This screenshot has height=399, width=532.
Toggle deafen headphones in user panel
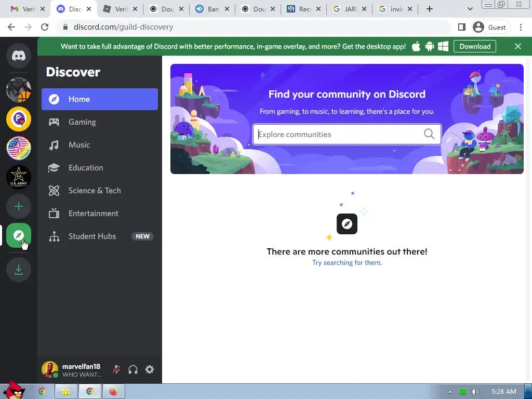tap(133, 369)
